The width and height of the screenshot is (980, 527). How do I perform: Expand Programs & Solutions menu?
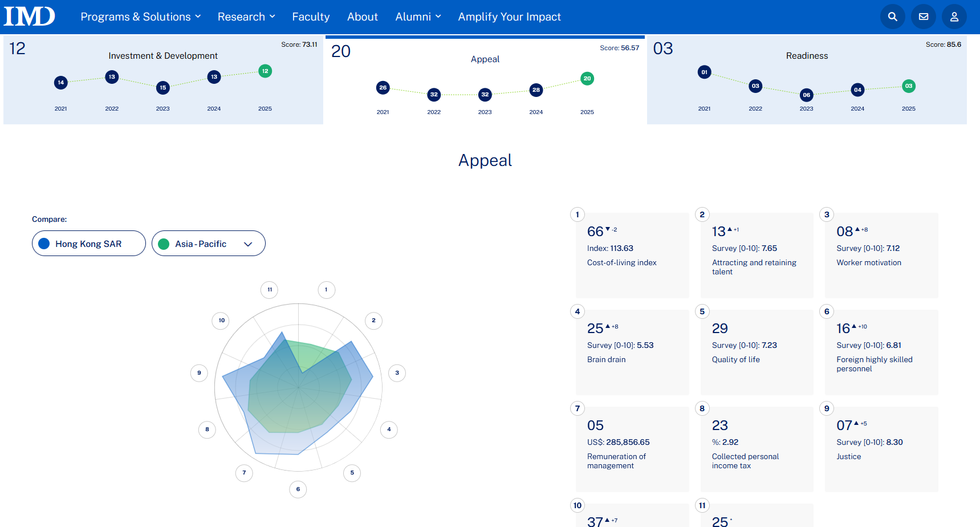pyautogui.click(x=141, y=17)
